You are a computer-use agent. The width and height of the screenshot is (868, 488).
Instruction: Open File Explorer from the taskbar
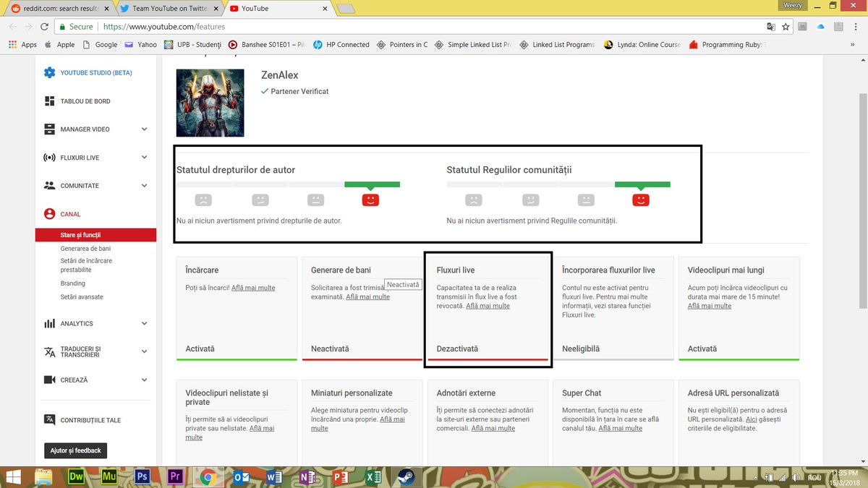[43, 477]
